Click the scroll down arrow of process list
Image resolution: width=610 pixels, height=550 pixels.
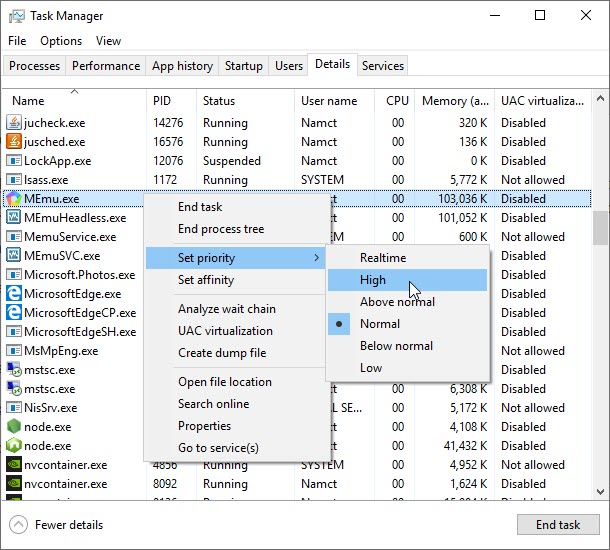tap(600, 492)
